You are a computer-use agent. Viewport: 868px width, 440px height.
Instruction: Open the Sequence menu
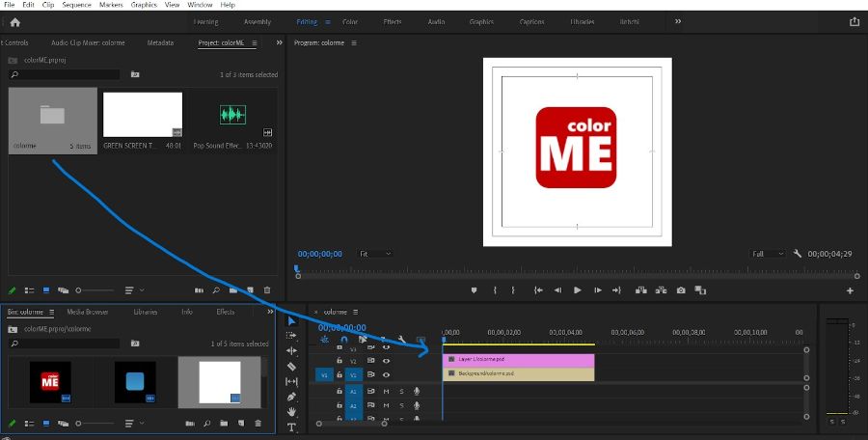coord(76,5)
